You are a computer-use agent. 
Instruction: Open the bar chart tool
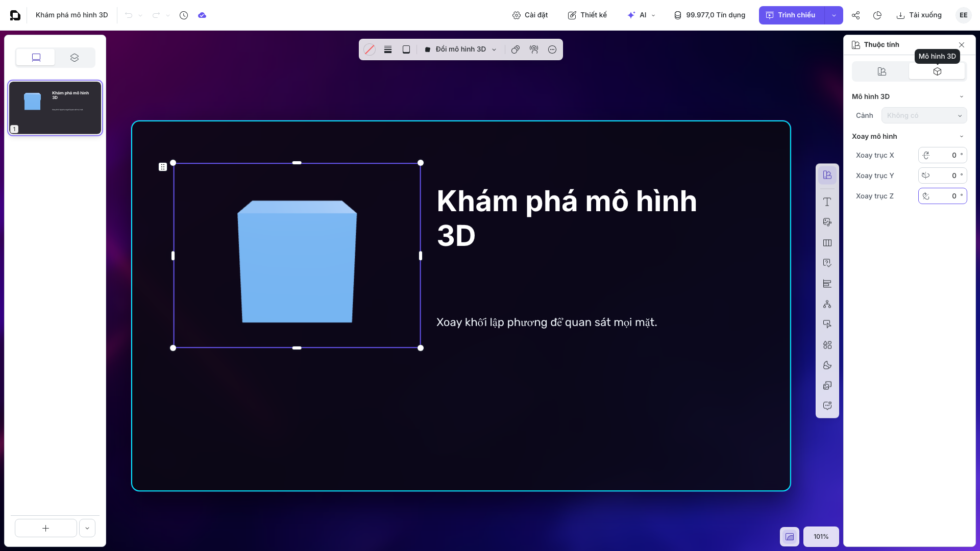tap(827, 284)
